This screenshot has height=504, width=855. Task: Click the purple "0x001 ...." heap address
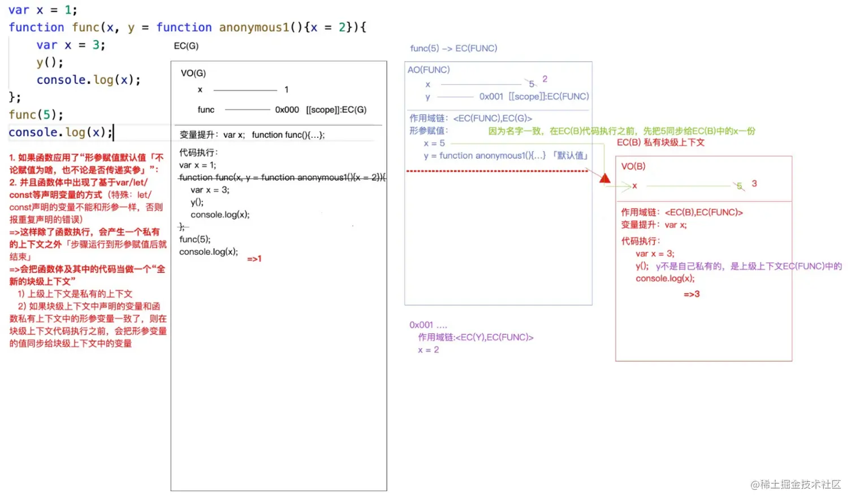[428, 325]
